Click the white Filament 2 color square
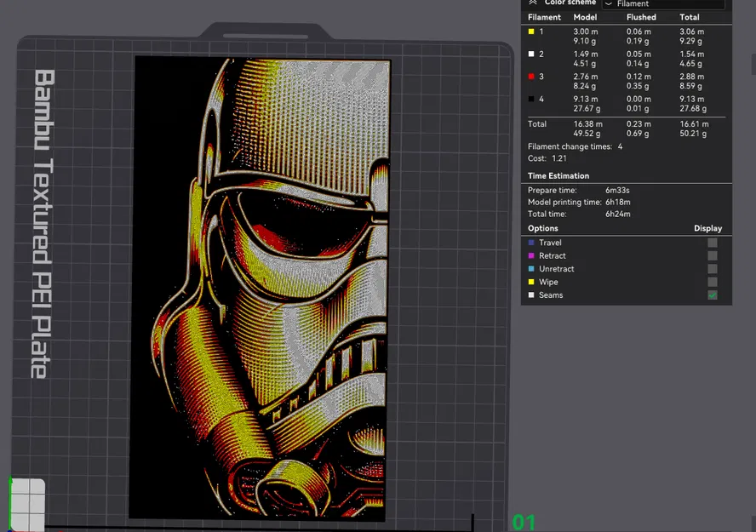The height and width of the screenshot is (532, 756). coord(532,54)
